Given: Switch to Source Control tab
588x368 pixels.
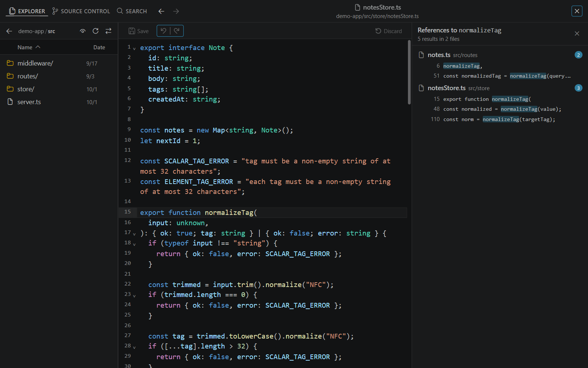Looking at the screenshot, I should pyautogui.click(x=81, y=11).
